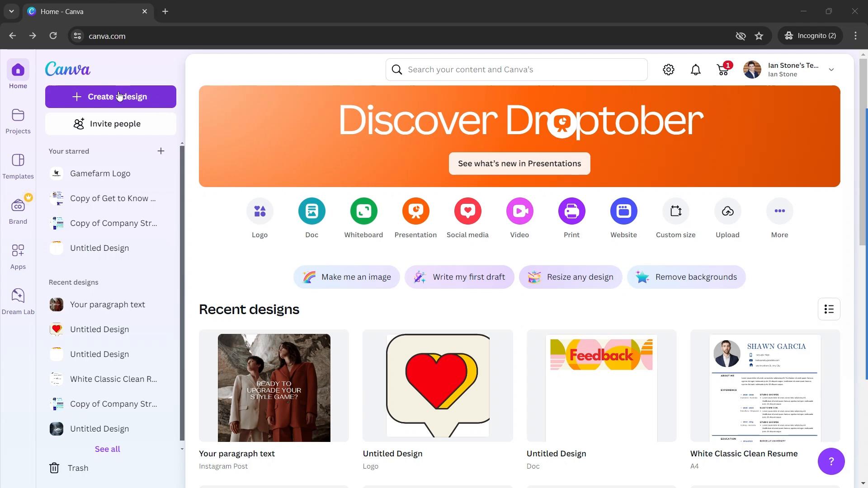Open the Presentation design icon
This screenshot has height=488, width=868.
416,211
